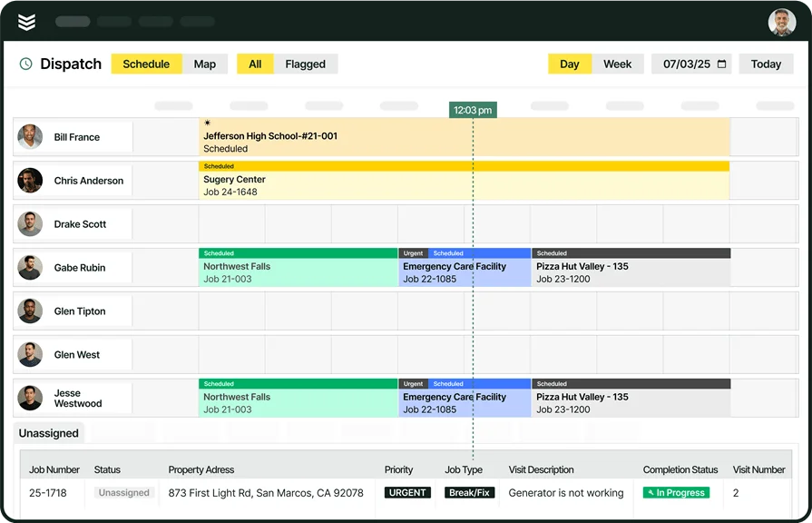This screenshot has height=523, width=812.
Task: Select Bill France's avatar photo
Action: 30,136
